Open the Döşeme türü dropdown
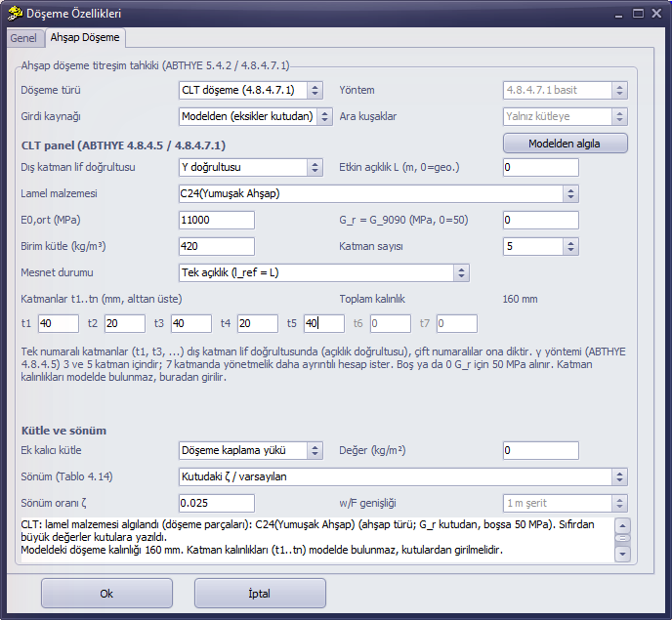Viewport: 672px width, 620px height. point(251,90)
